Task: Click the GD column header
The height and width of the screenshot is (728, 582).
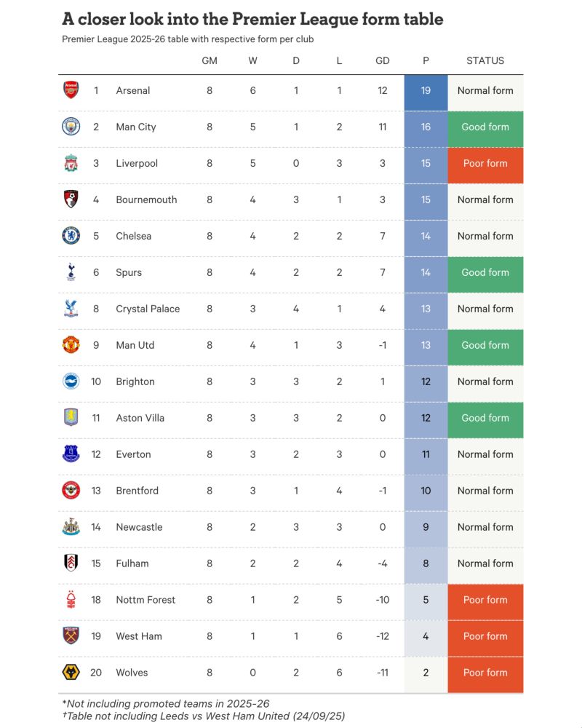Action: point(383,61)
